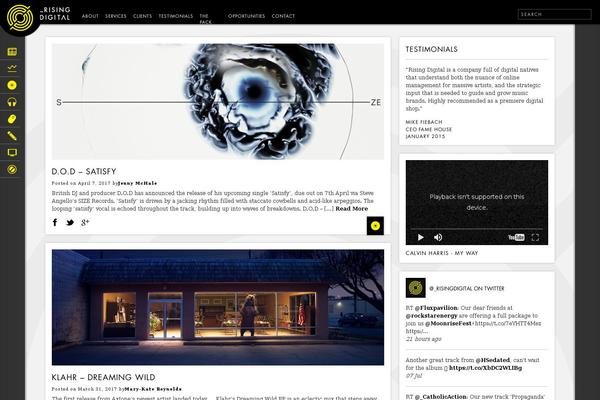600x400 pixels.
Task: Open the grid layout sidebar icon
Action: click(x=12, y=52)
